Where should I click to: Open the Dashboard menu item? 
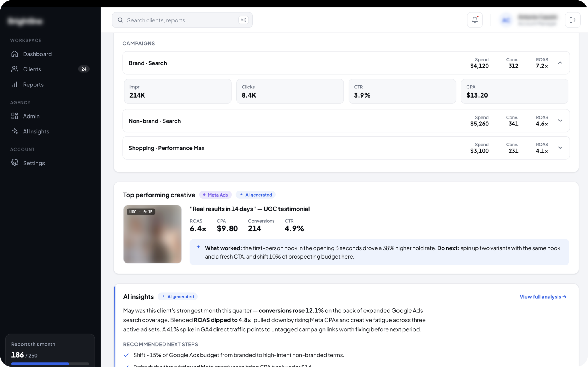(x=50, y=54)
